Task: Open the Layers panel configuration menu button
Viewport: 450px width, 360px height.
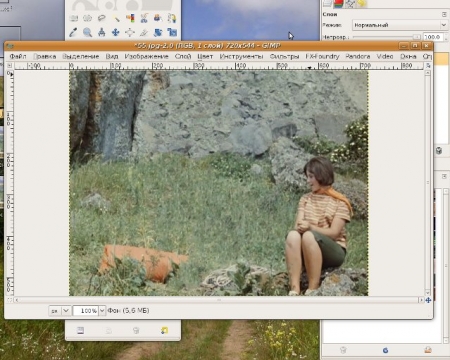Action: pos(444,14)
